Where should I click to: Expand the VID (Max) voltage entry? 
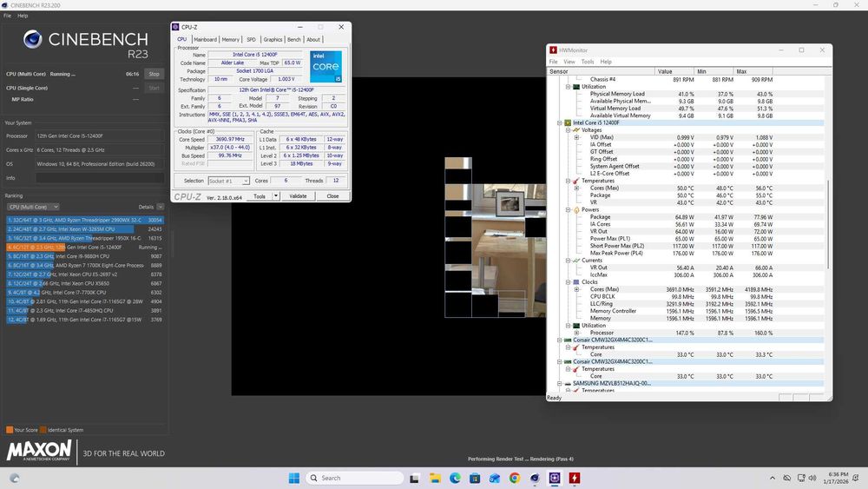tap(576, 137)
